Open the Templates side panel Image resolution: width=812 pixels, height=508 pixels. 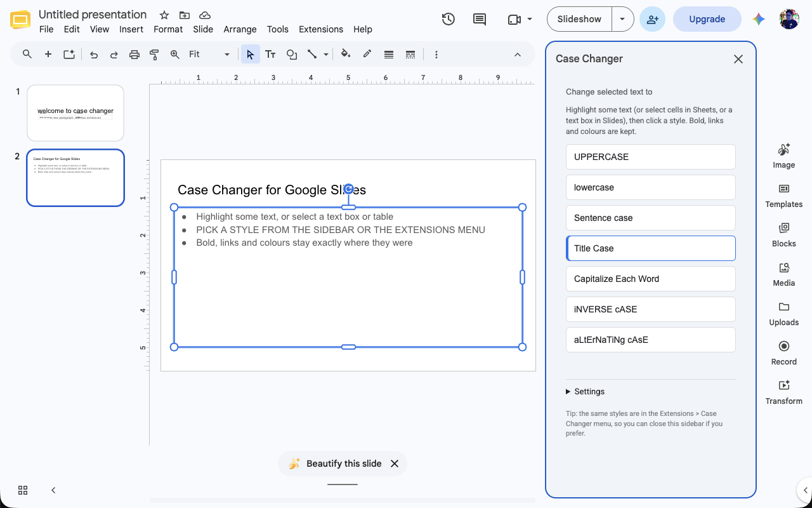click(784, 196)
